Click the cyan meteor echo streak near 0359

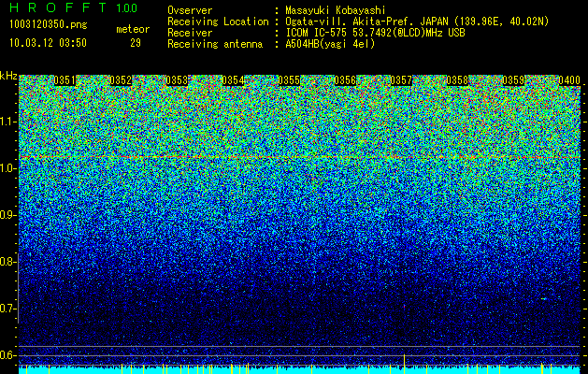coord(544,299)
